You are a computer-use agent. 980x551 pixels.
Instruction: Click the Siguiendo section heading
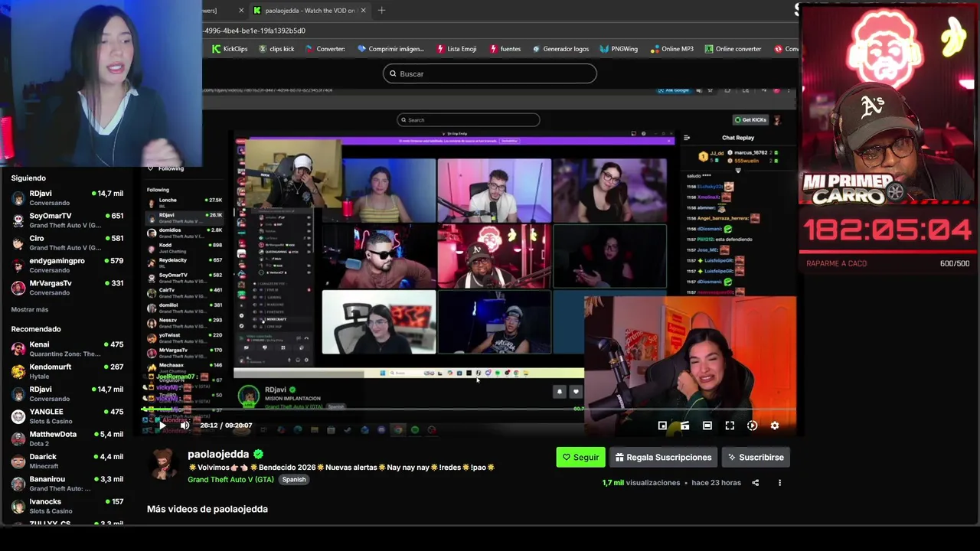pyautogui.click(x=28, y=178)
